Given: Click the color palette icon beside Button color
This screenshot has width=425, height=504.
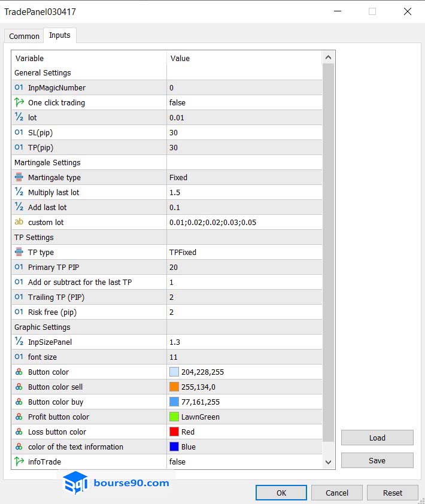Looking at the screenshot, I should (x=19, y=372).
